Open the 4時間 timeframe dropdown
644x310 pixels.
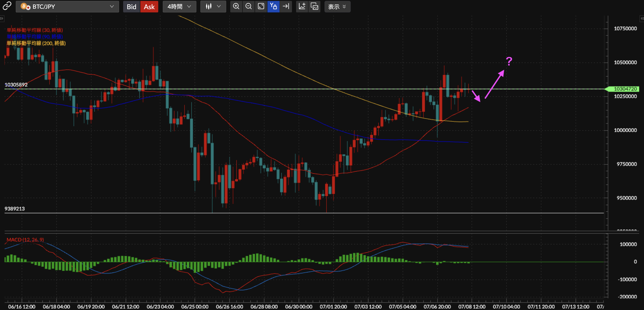coord(179,6)
